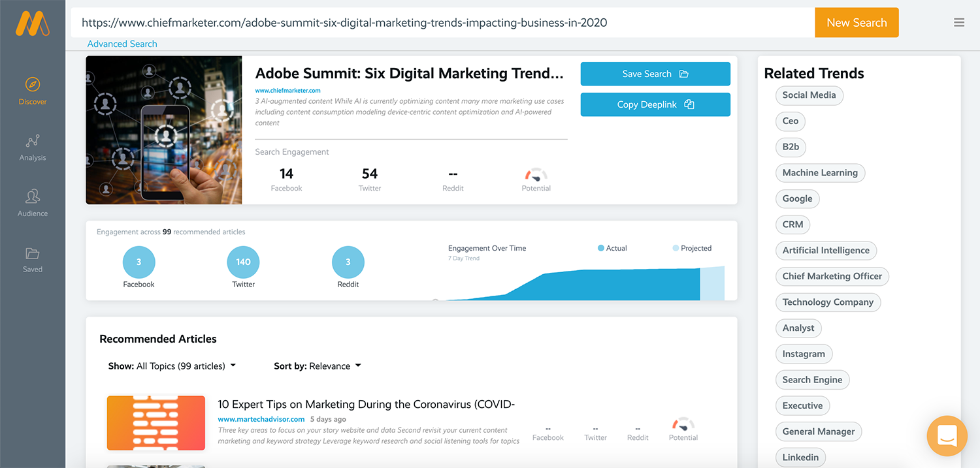The height and width of the screenshot is (468, 980).
Task: Open the Analysis graph icon
Action: pos(33,141)
